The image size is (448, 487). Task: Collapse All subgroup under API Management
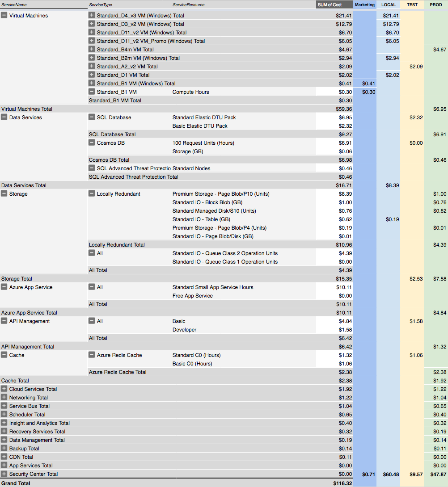coord(91,321)
